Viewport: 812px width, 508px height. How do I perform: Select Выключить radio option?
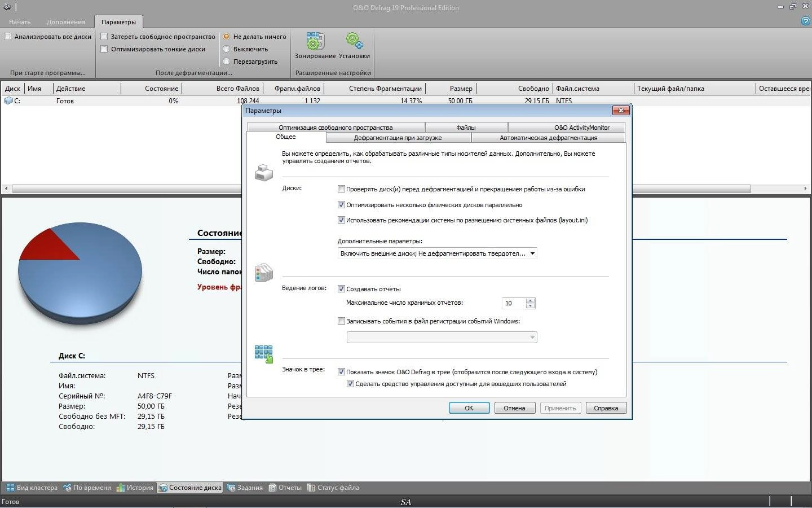227,49
